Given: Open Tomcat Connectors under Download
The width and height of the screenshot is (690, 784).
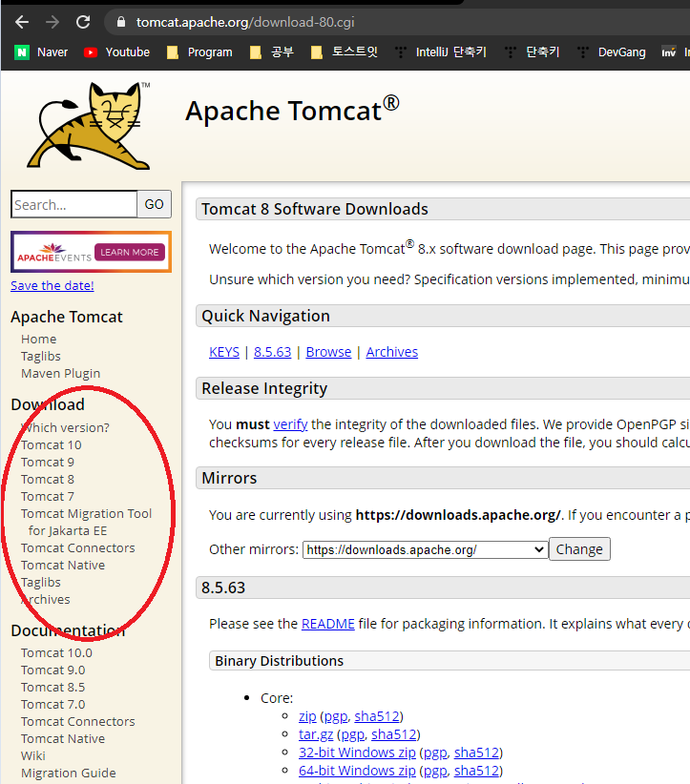Looking at the screenshot, I should (78, 548).
